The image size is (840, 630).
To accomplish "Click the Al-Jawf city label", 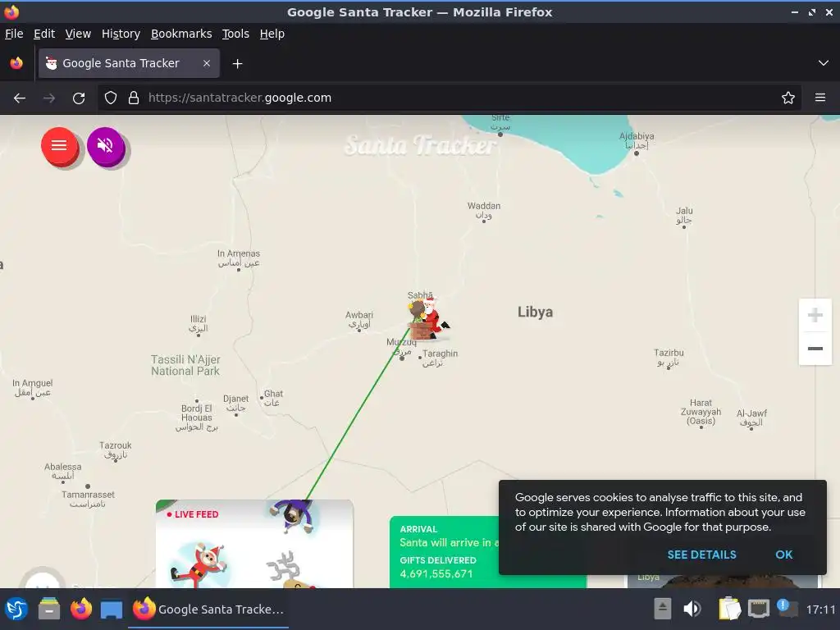I will (751, 418).
